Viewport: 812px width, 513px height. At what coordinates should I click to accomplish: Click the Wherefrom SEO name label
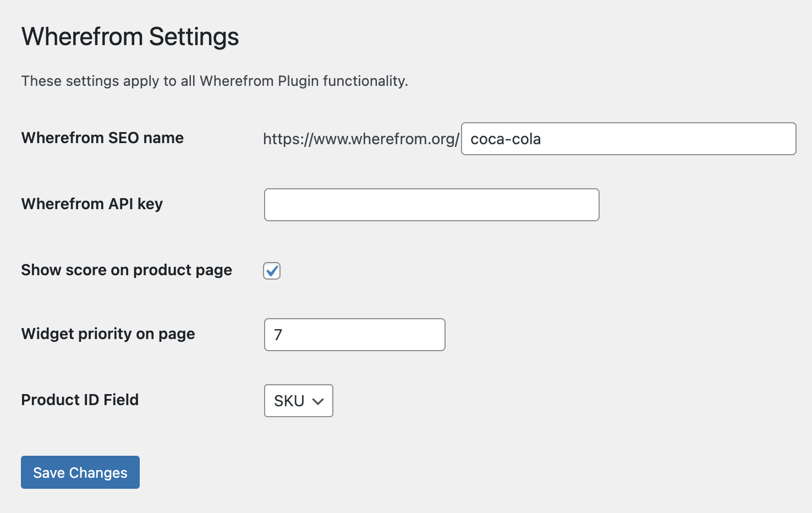(102, 138)
